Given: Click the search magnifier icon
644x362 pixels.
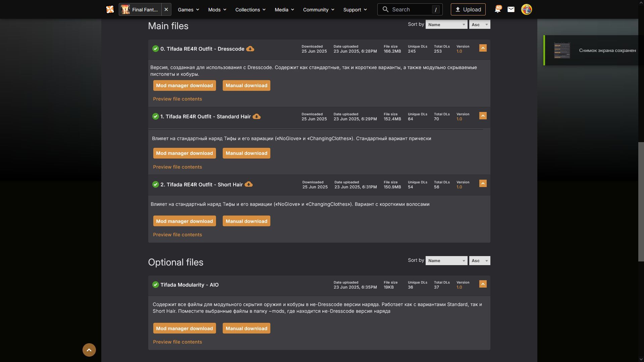Looking at the screenshot, I should [385, 9].
